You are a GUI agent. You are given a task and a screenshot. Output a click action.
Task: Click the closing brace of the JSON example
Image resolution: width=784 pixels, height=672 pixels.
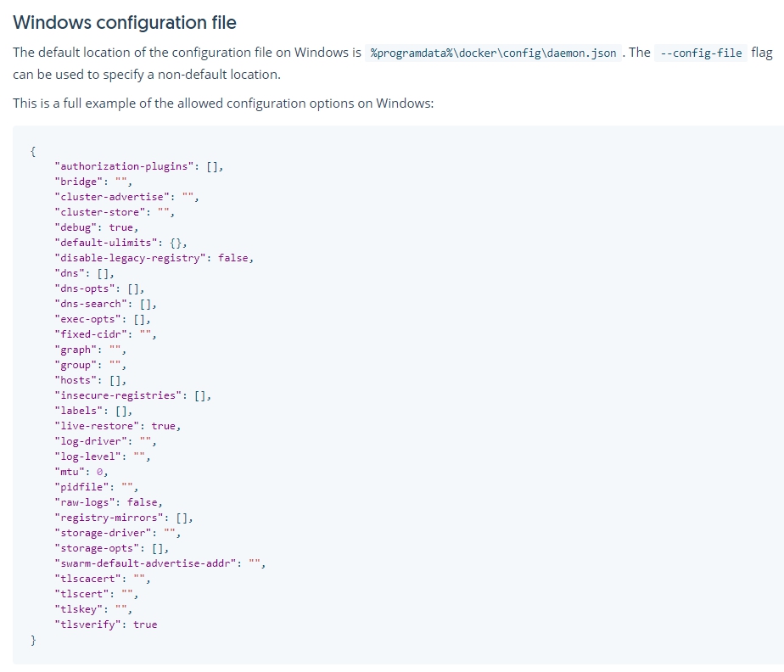pos(32,641)
